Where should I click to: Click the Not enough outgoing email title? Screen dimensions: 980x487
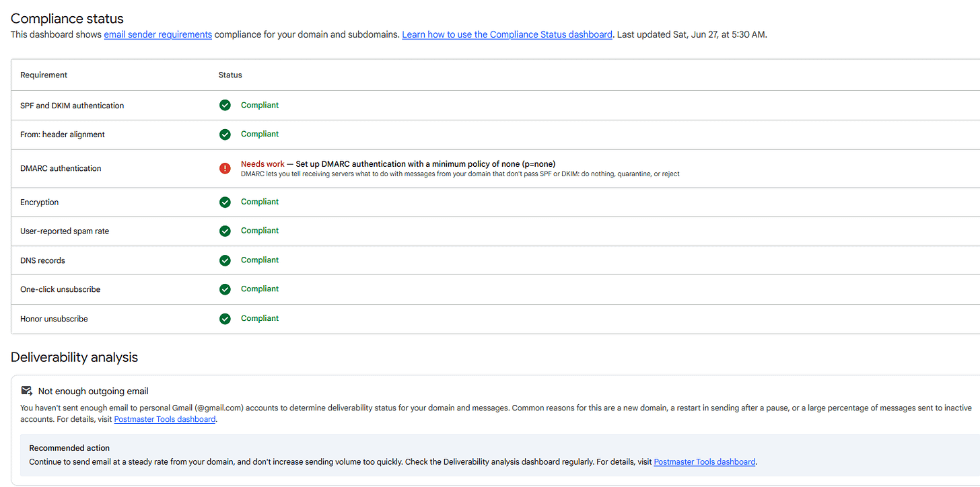click(x=93, y=391)
